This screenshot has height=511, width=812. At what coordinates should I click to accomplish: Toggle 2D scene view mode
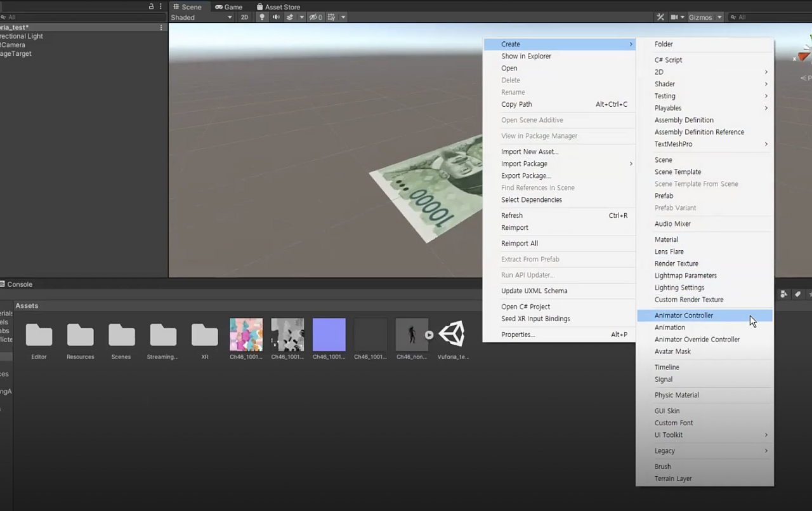(244, 17)
